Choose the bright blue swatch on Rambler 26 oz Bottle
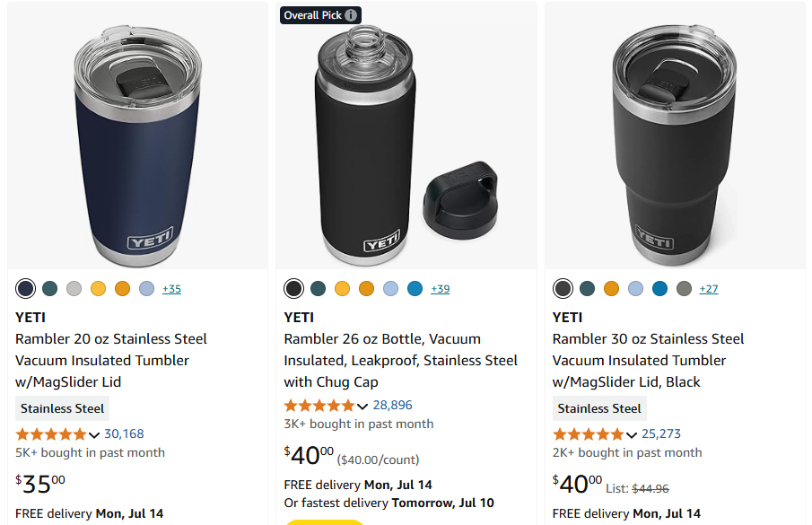This screenshot has height=525, width=812. click(415, 288)
